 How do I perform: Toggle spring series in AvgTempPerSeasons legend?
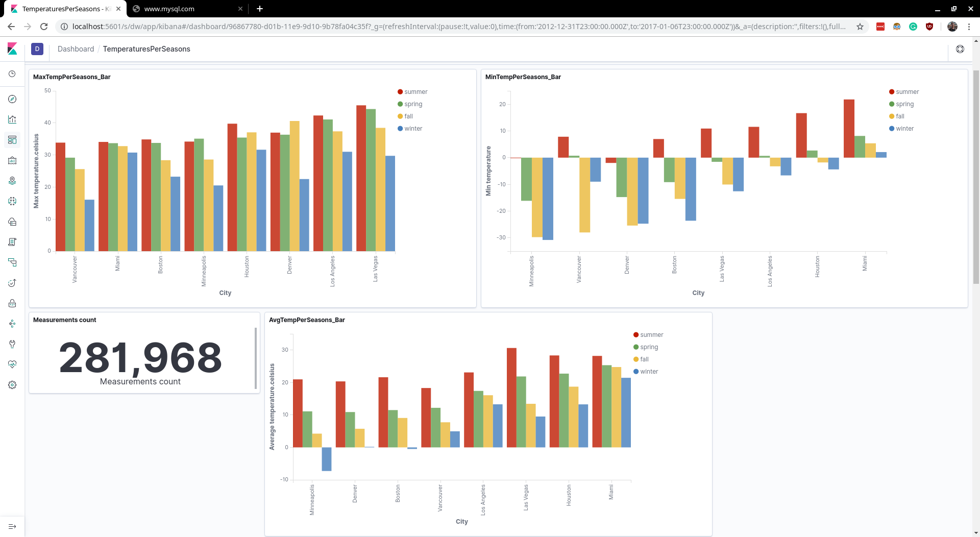tap(646, 347)
